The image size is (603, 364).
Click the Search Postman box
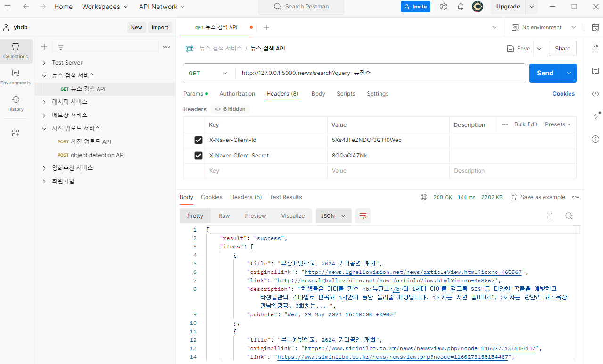(301, 7)
